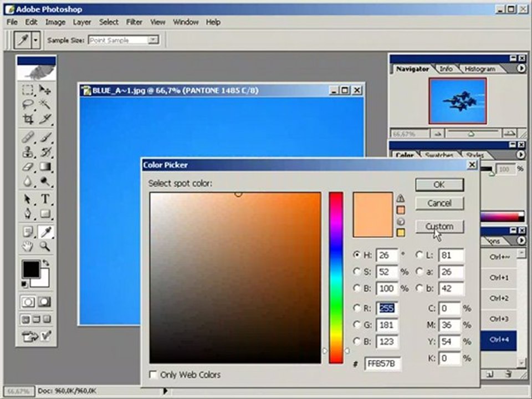Click the web-safe color swatch
532x399 pixels.
pos(401,233)
